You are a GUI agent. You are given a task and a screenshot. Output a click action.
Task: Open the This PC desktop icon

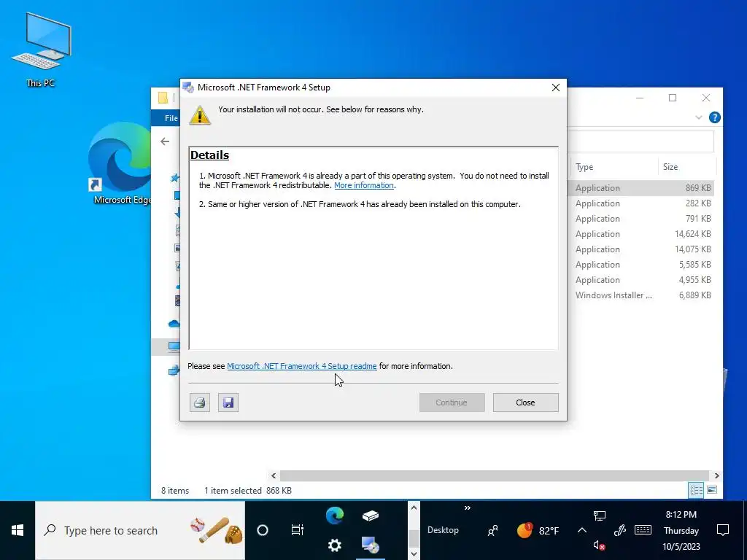pos(41,50)
